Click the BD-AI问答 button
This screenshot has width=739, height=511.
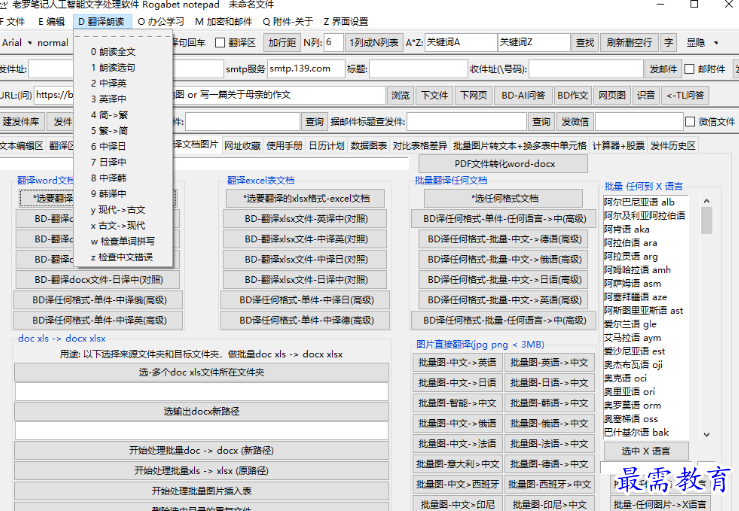[523, 96]
